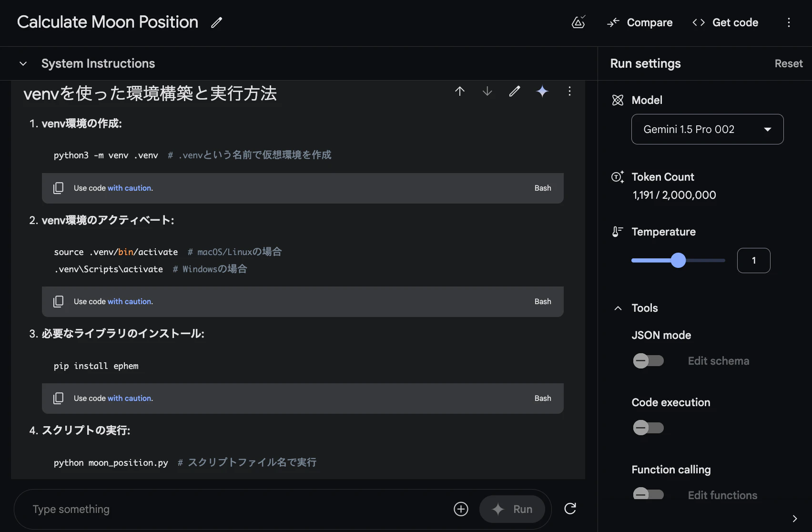Copy the activate venv code block
Image resolution: width=812 pixels, height=532 pixels.
tap(58, 301)
